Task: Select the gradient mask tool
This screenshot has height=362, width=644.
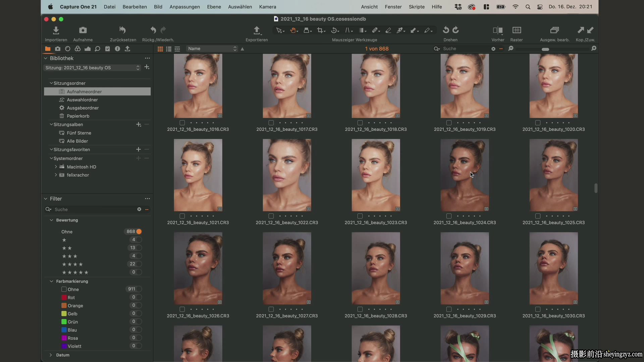Action: click(362, 31)
